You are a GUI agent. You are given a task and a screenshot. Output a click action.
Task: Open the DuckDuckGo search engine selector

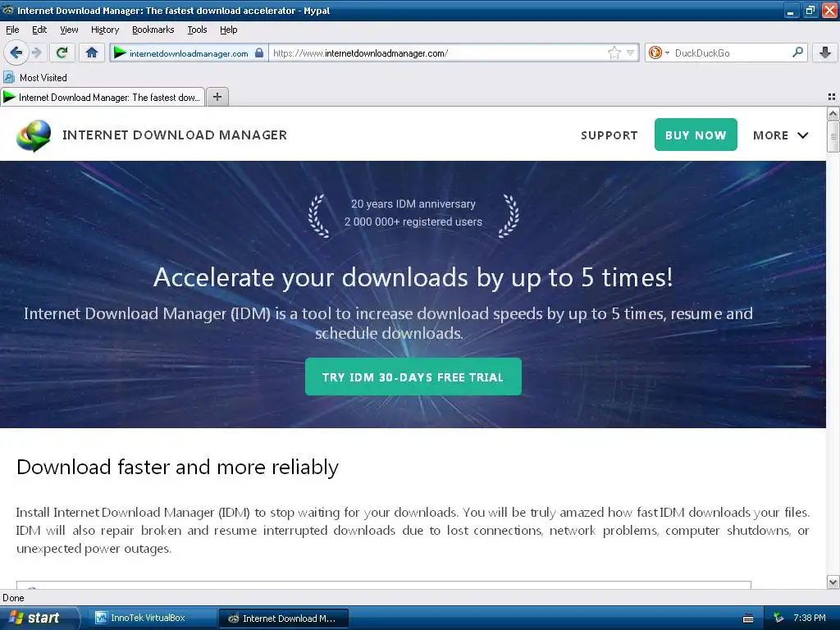click(x=659, y=52)
